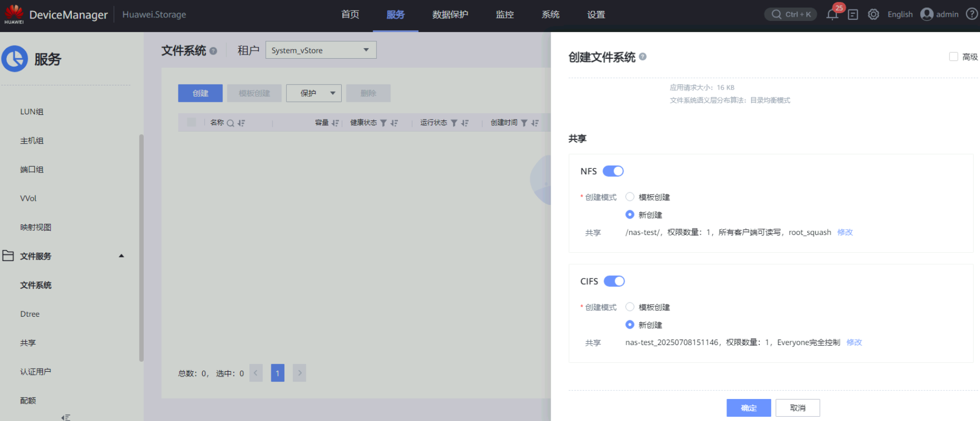
Task: Collapse the 文件服务 sidebar group
Action: click(x=121, y=256)
